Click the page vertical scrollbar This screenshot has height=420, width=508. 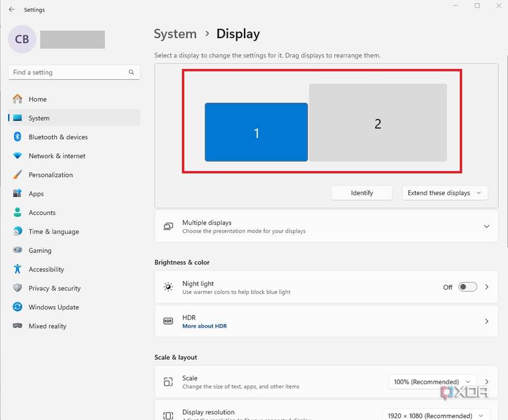(506, 152)
